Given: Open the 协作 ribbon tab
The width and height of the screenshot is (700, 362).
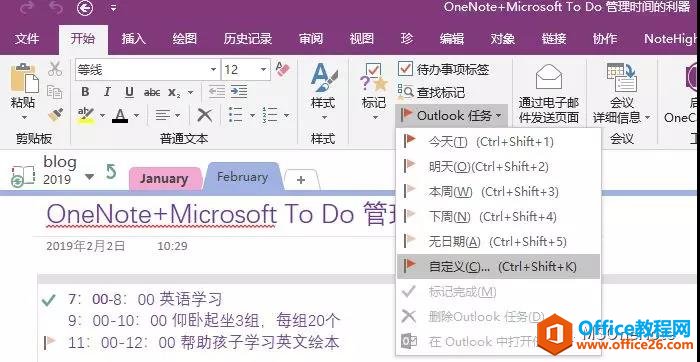Looking at the screenshot, I should tap(604, 39).
